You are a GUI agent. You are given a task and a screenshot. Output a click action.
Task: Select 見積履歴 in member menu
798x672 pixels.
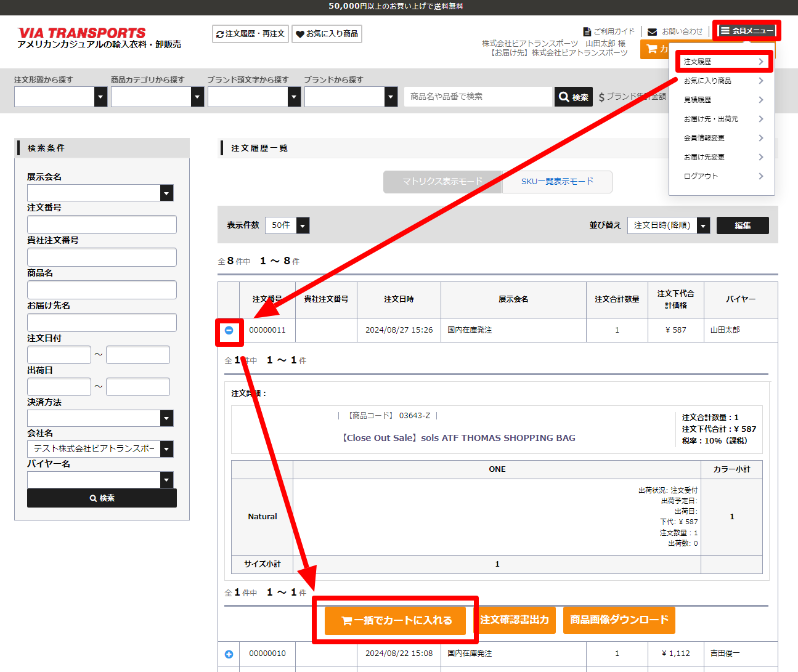coord(722,100)
